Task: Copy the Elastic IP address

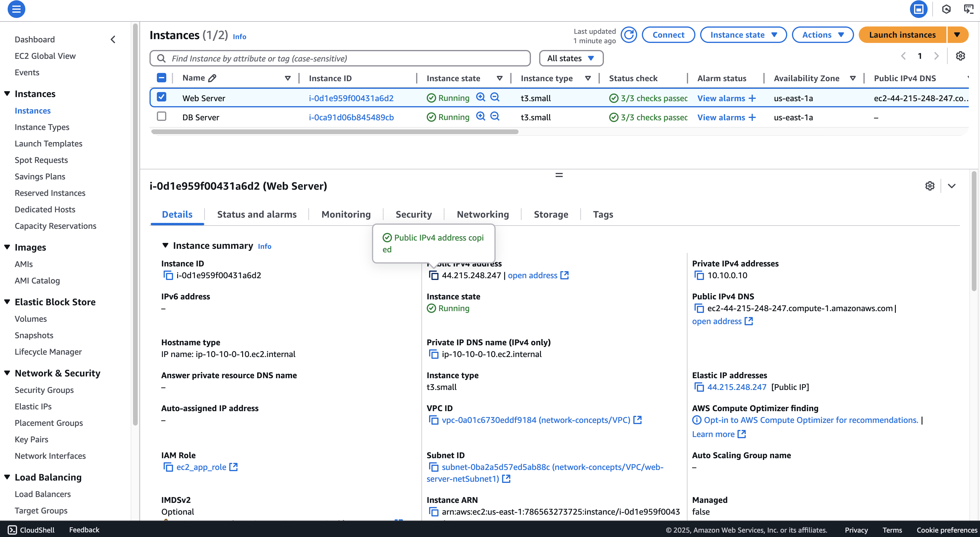Action: [699, 387]
